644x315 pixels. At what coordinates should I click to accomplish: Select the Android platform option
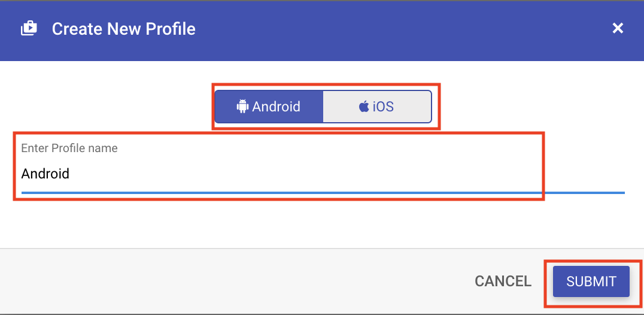[269, 107]
